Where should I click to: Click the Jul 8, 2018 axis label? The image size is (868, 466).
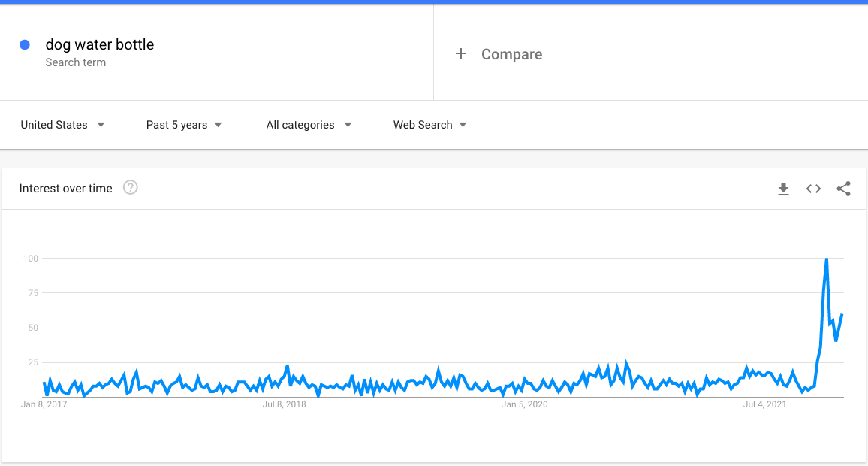(x=284, y=404)
